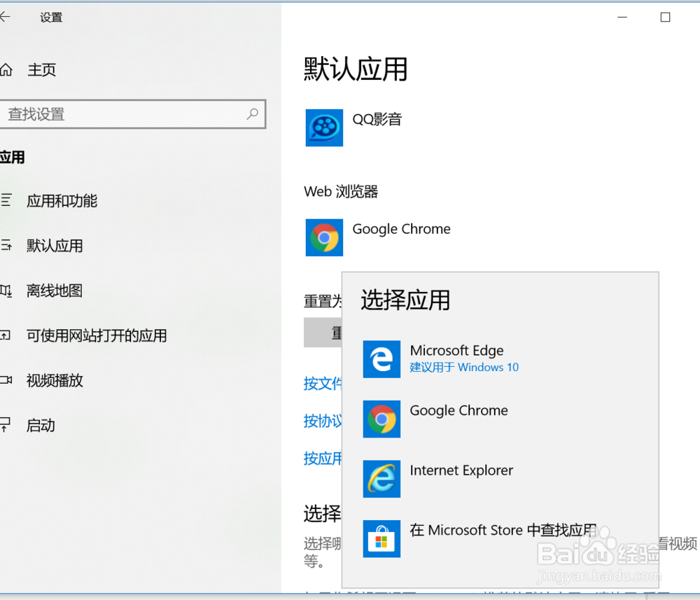Click the 主页 label
This screenshot has height=600, width=700.
point(42,69)
